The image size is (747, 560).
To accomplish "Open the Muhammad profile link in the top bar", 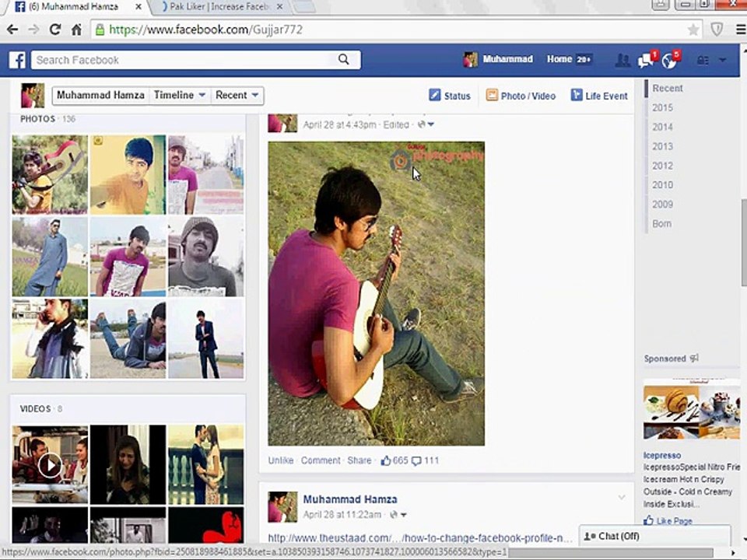I will (x=508, y=59).
